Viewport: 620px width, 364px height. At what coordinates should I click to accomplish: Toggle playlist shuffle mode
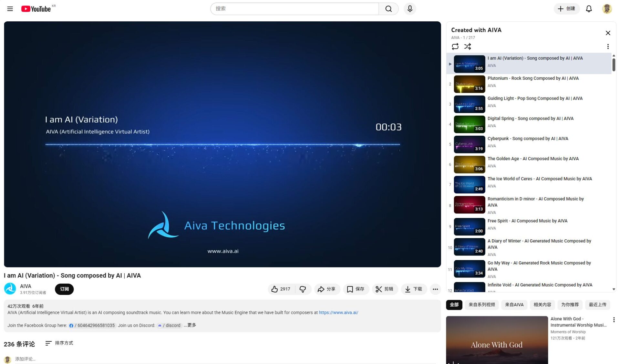coord(467,47)
